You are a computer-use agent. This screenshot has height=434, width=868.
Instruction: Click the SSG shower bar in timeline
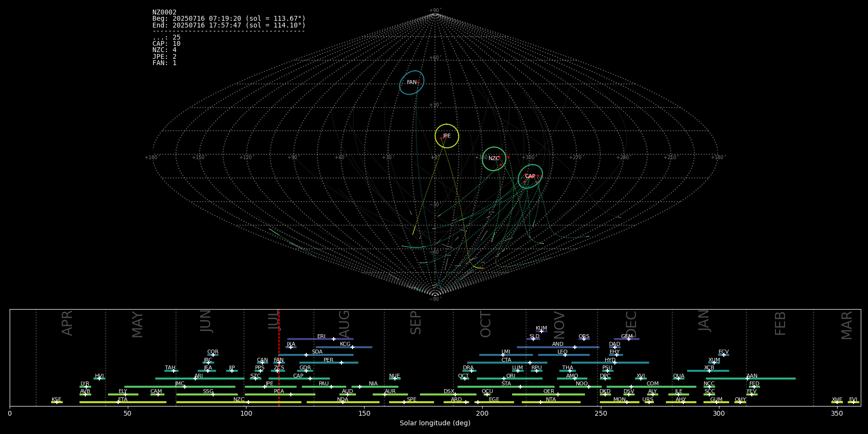[207, 394]
